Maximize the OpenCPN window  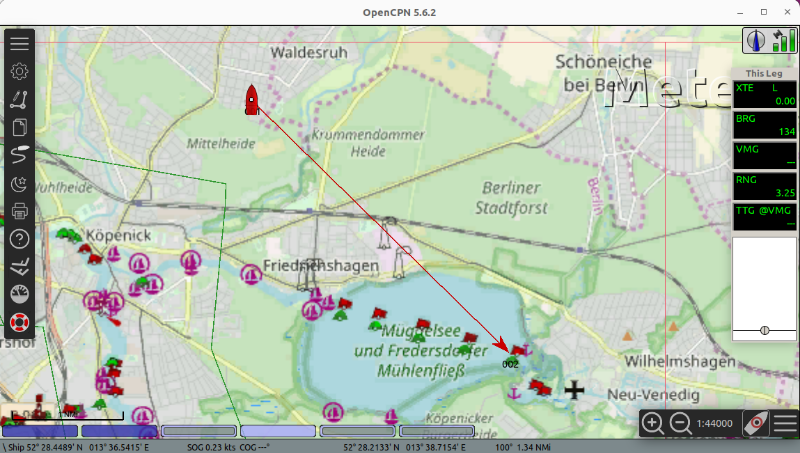(x=764, y=12)
